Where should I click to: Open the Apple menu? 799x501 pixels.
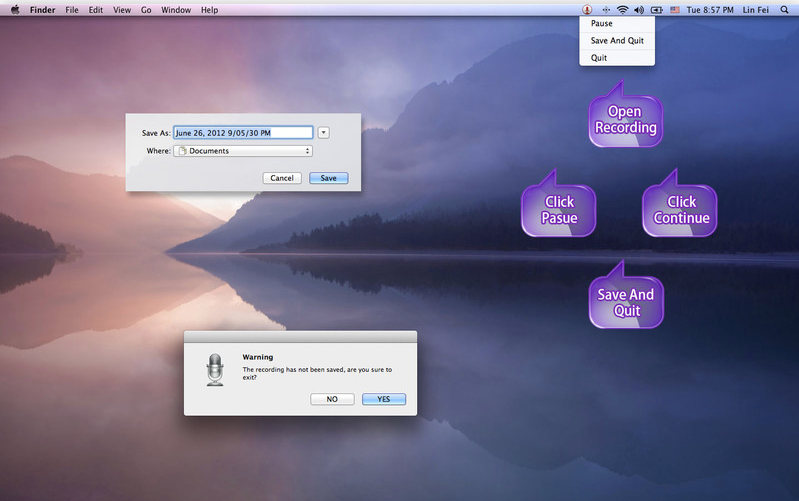[15, 9]
